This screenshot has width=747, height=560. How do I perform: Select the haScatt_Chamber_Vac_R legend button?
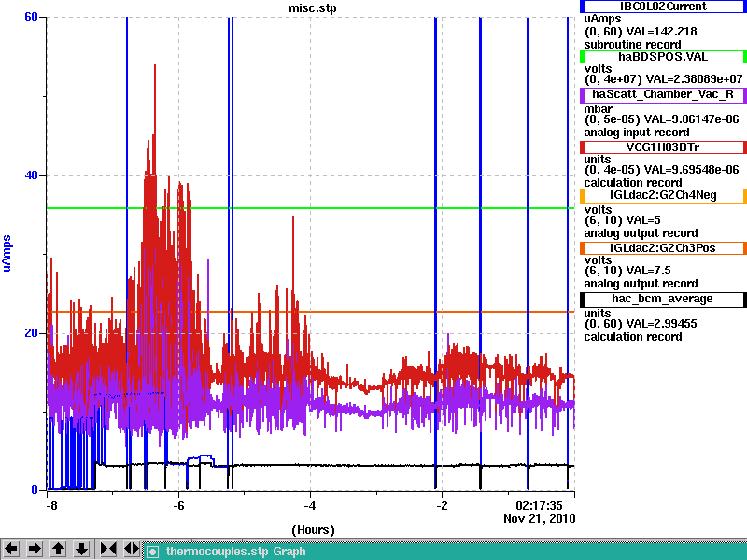pyautogui.click(x=663, y=94)
